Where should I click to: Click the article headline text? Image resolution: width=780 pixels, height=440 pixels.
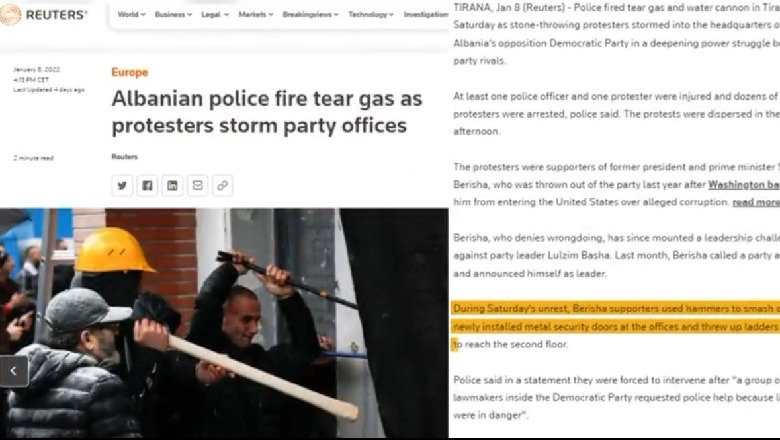(x=267, y=112)
